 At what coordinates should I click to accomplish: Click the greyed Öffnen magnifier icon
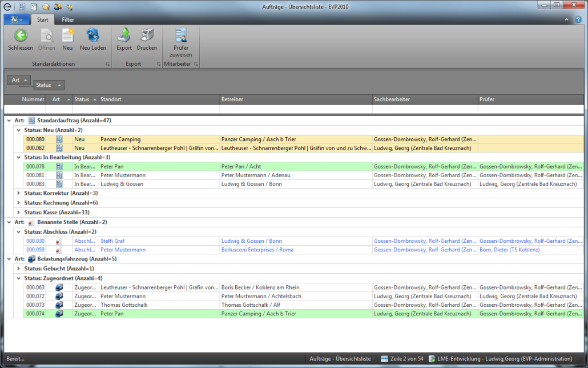(x=46, y=35)
